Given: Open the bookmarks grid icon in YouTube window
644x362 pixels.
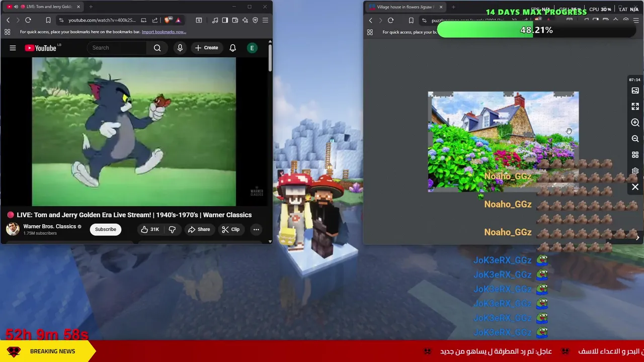Looking at the screenshot, I should (8, 32).
